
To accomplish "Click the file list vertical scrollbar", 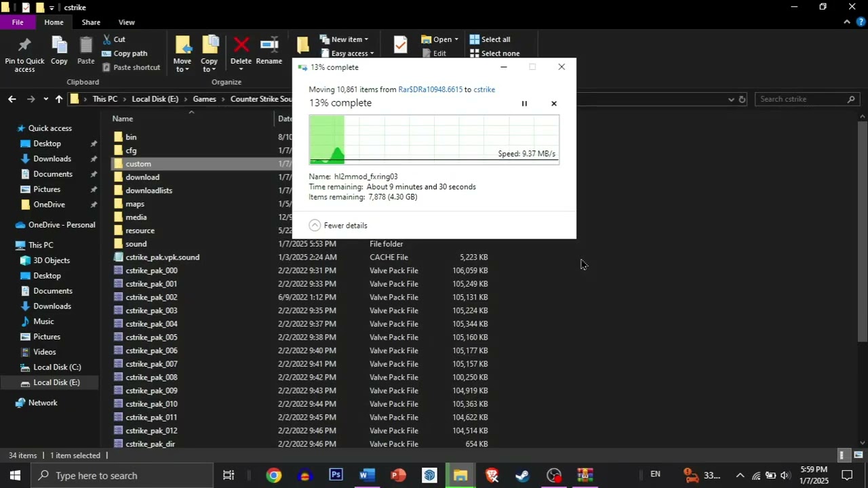I will [x=863, y=232].
